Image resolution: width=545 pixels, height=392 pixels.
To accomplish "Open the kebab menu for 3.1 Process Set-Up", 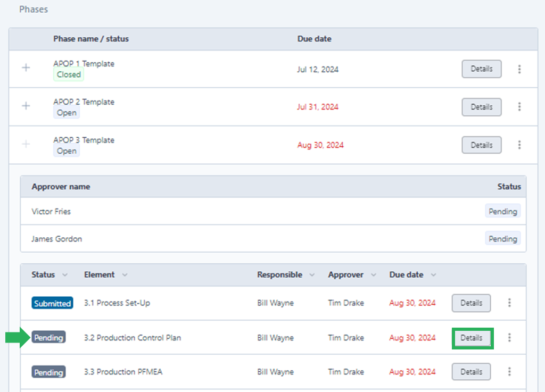I will pos(509,303).
